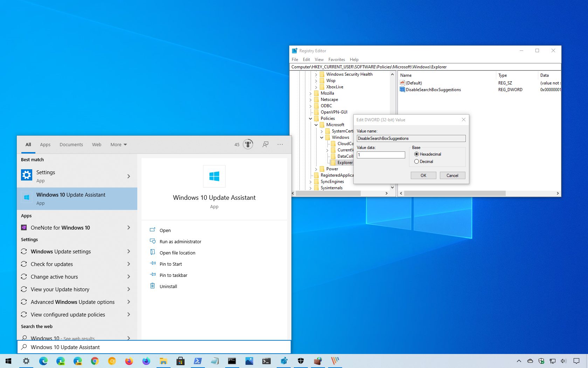Open Microsoft Edge from the taskbar

coord(43,361)
